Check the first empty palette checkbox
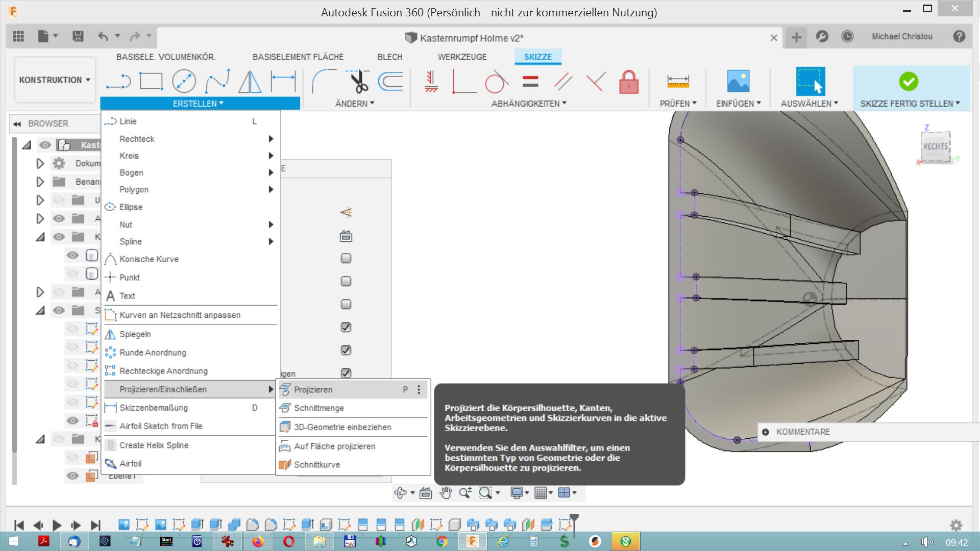 coord(346,259)
